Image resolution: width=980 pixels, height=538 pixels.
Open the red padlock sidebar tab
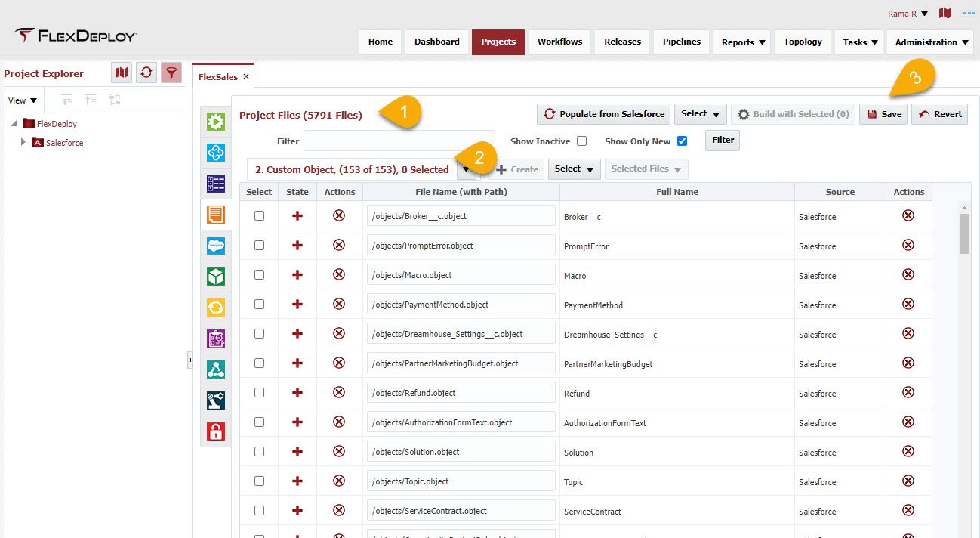click(216, 431)
